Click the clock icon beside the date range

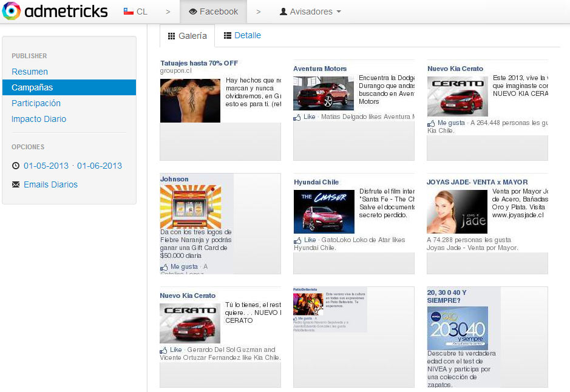click(16, 166)
